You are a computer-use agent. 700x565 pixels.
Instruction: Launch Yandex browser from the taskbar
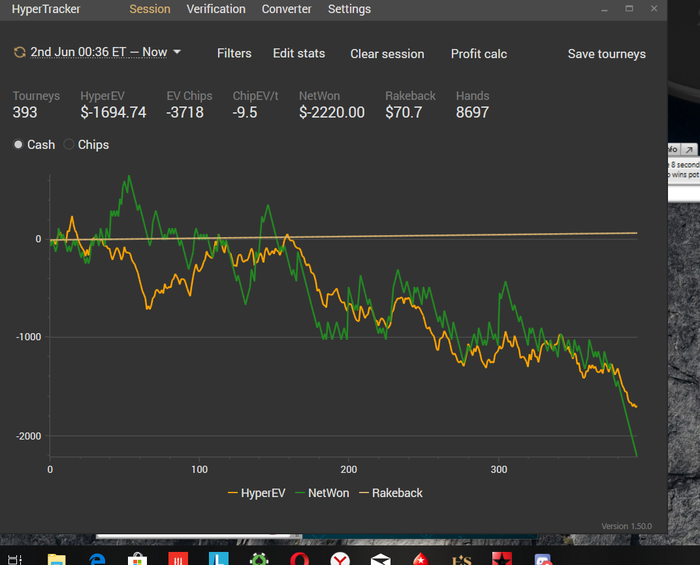point(340,559)
